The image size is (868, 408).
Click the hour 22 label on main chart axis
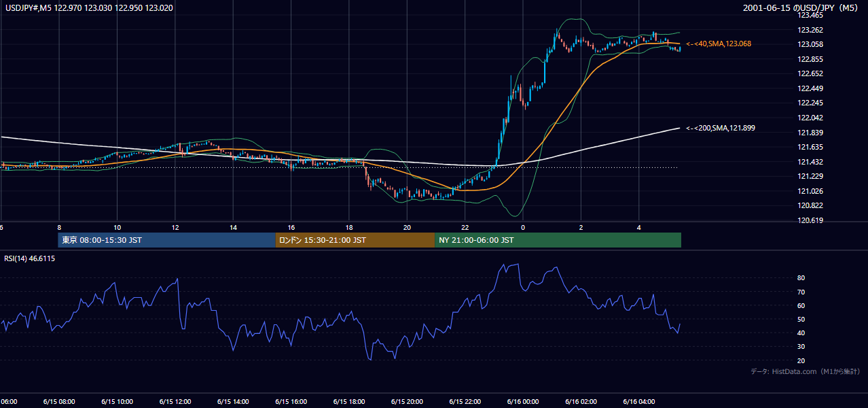pos(465,227)
